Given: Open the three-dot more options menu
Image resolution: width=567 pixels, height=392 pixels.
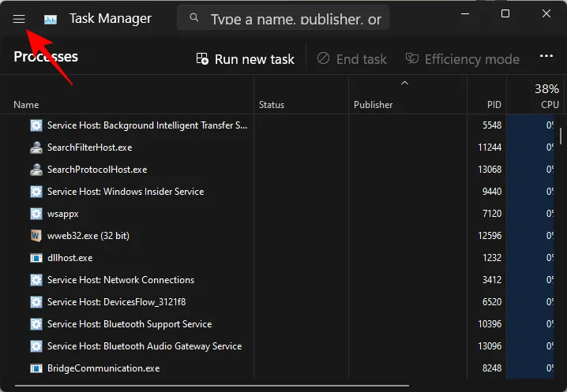Looking at the screenshot, I should tap(546, 56).
